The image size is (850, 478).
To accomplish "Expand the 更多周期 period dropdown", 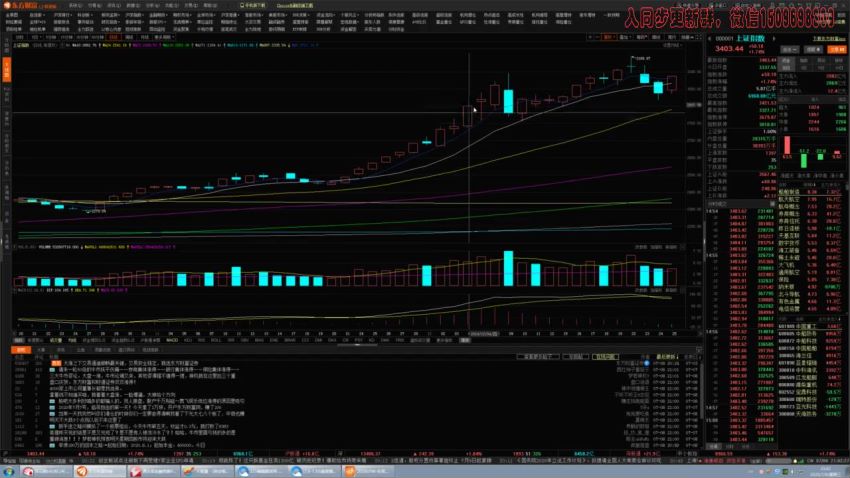I will [164, 37].
